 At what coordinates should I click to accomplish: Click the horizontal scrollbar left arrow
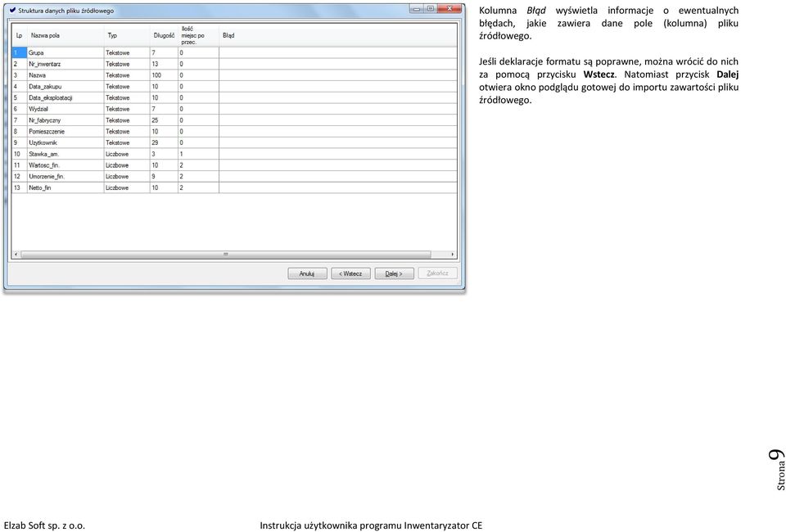[16, 255]
